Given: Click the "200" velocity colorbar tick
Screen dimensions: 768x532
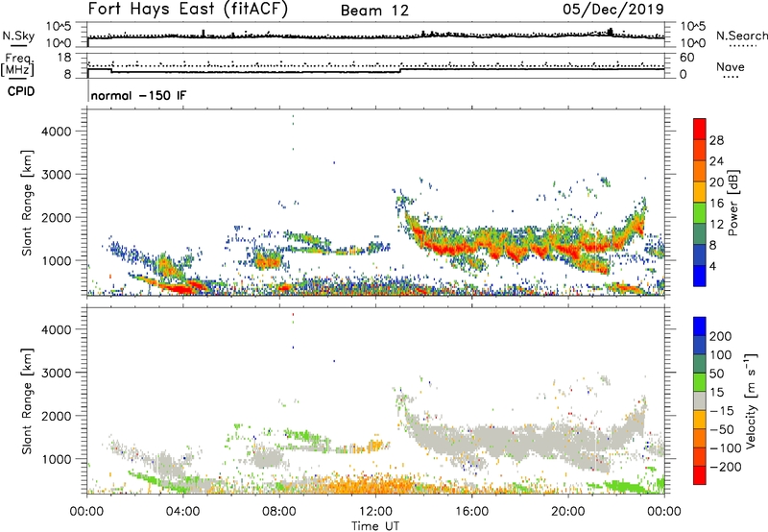Looking at the screenshot, I should point(721,336).
